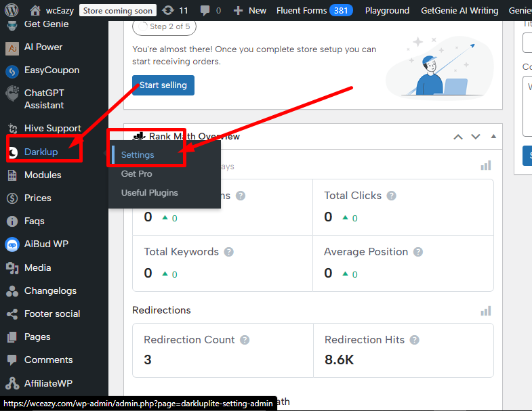Click the Prices dollar icon
Viewport: 532px width, 411px height.
coord(12,198)
